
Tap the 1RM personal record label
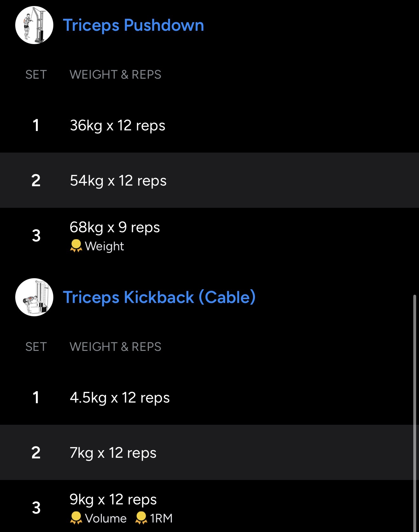(x=161, y=518)
